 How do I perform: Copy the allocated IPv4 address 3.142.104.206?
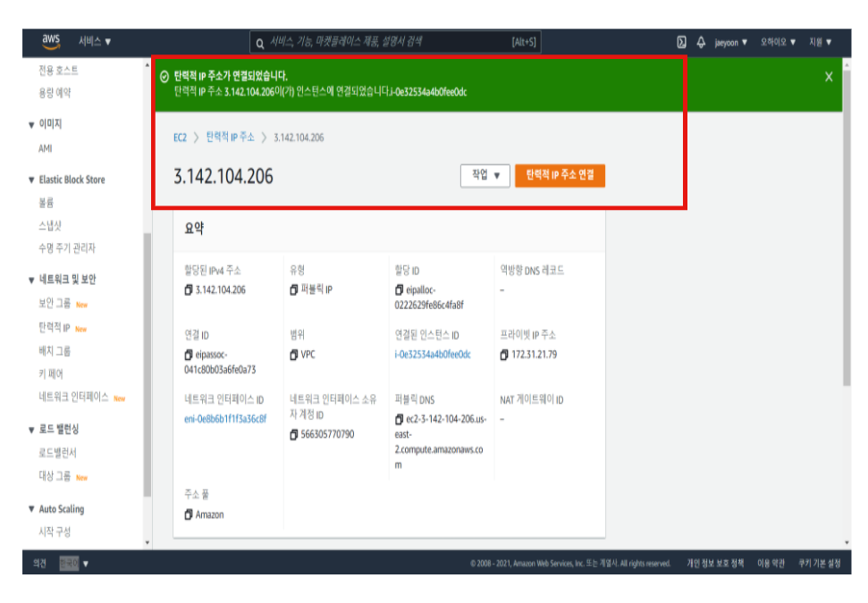tap(189, 289)
